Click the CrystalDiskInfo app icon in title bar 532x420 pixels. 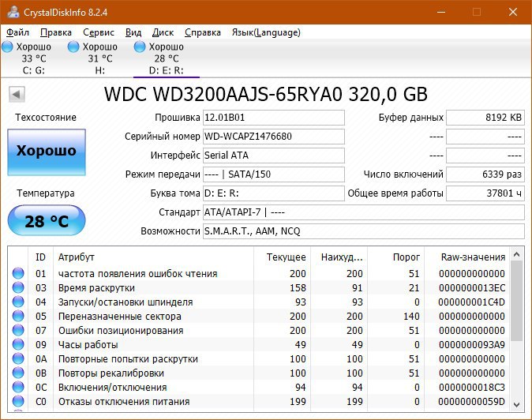click(x=13, y=12)
